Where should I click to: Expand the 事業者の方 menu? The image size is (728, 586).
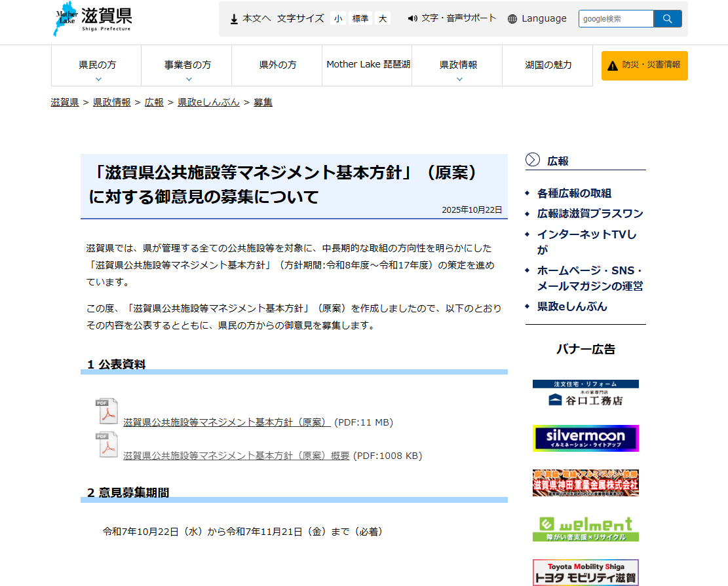[188, 66]
